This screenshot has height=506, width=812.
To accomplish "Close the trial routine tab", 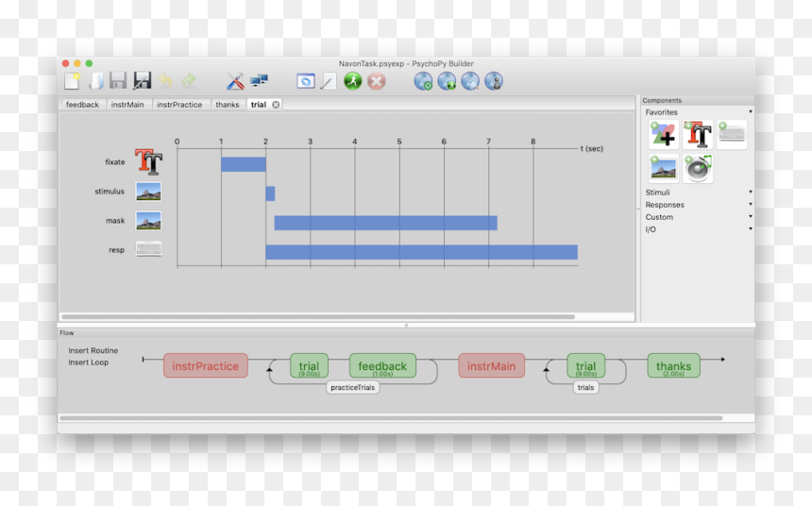I will 276,105.
